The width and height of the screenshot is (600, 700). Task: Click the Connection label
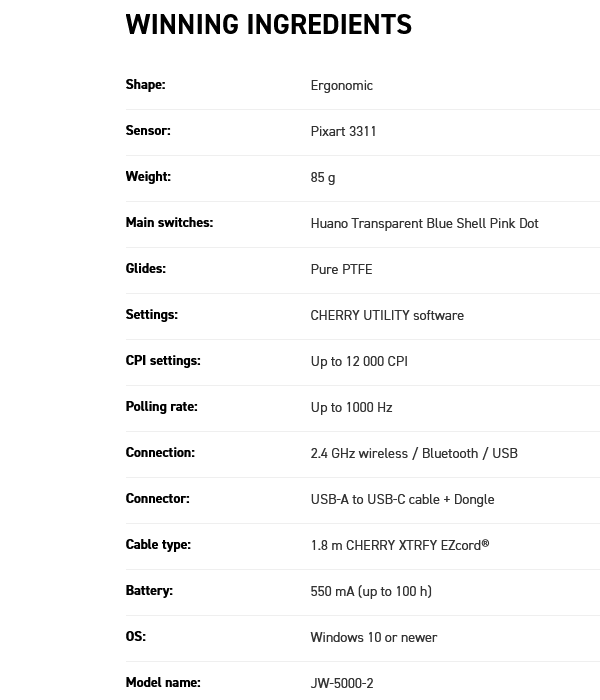(x=160, y=452)
